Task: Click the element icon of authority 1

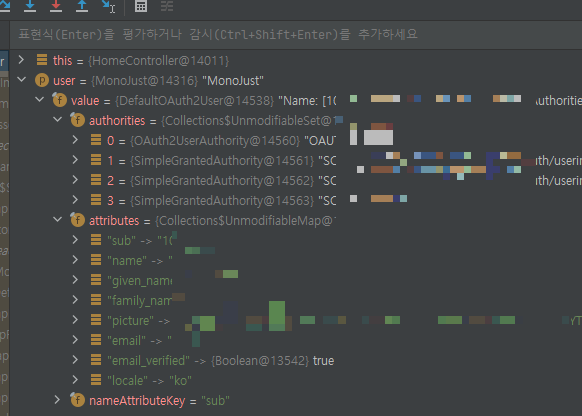Action: coord(96,160)
